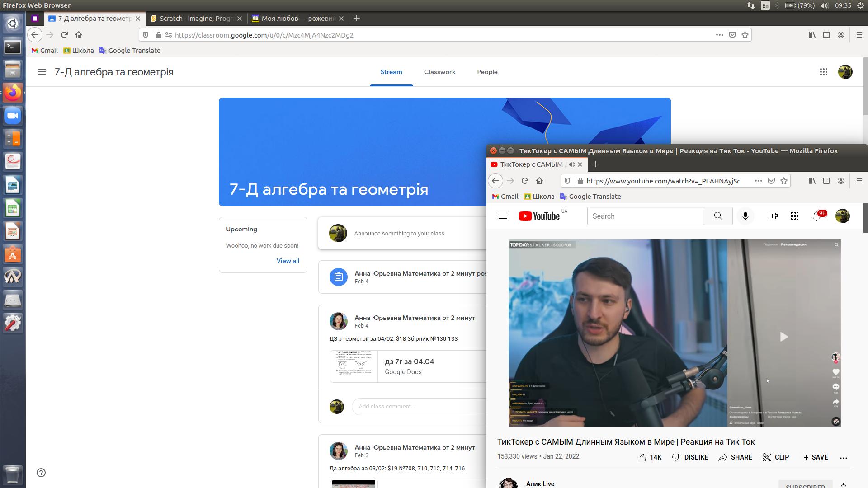Click View all upcoming work link

(x=288, y=261)
